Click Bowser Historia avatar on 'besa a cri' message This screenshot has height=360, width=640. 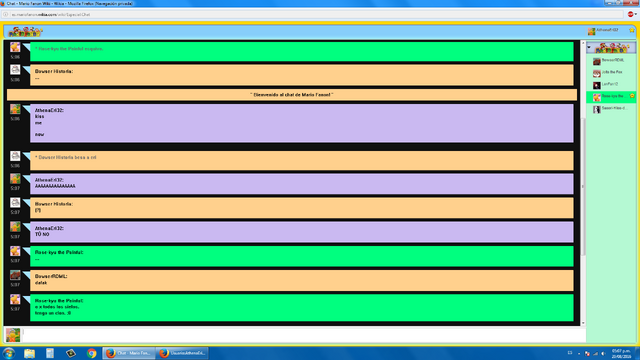15,156
